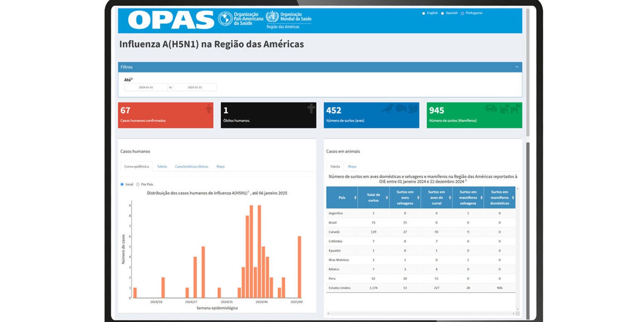
Task: Open the Características clínicas tab
Action: 192,166
